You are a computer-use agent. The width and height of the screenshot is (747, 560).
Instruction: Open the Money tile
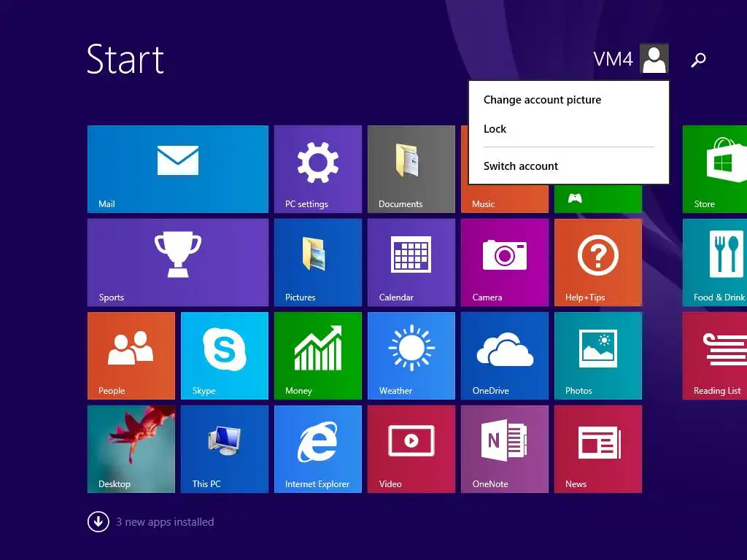click(318, 356)
